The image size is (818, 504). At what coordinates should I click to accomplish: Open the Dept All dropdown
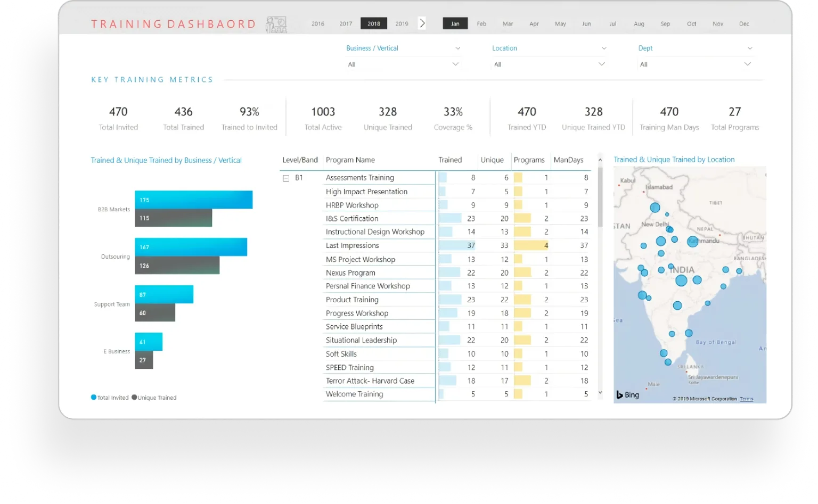695,64
